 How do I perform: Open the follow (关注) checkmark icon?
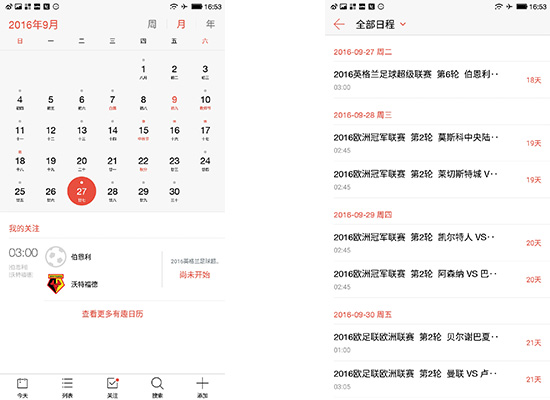pos(112,383)
